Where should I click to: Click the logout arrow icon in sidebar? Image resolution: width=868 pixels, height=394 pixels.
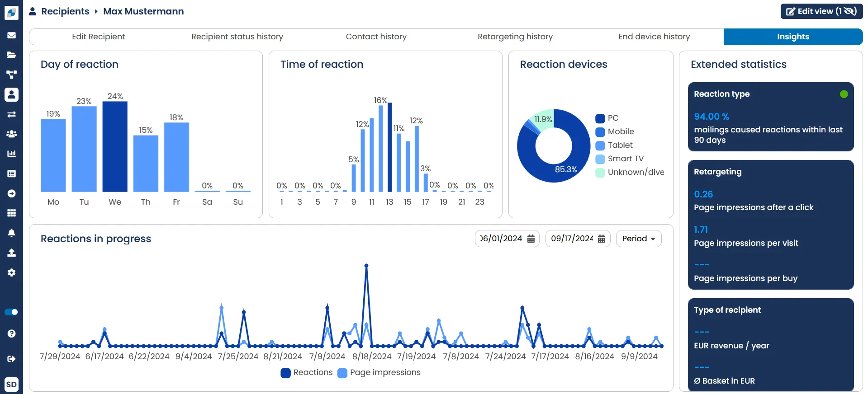(x=11, y=359)
